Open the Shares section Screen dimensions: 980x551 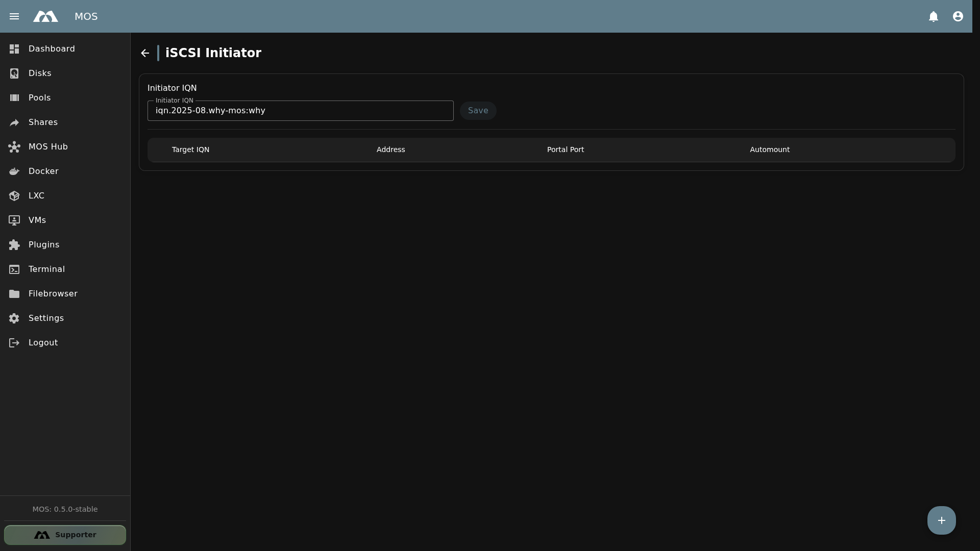click(x=65, y=122)
